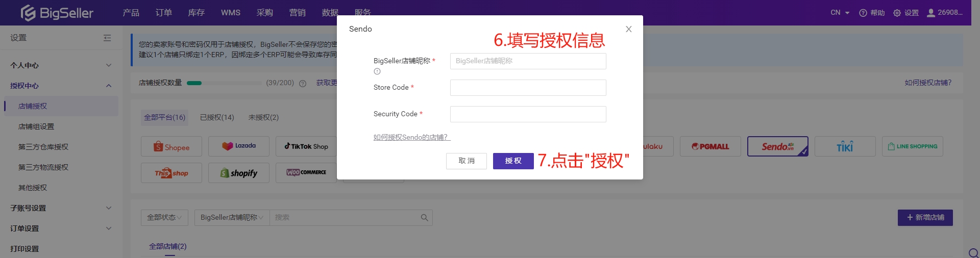Click the search magnifier icon in store search
This screenshot has width=980, height=258.
pyautogui.click(x=424, y=218)
